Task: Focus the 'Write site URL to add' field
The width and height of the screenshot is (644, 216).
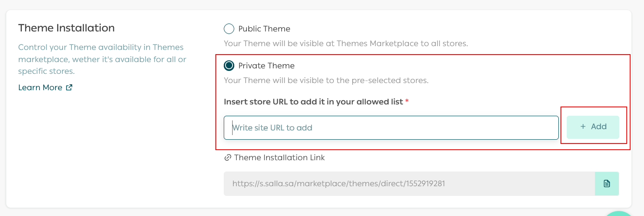Action: pyautogui.click(x=391, y=128)
